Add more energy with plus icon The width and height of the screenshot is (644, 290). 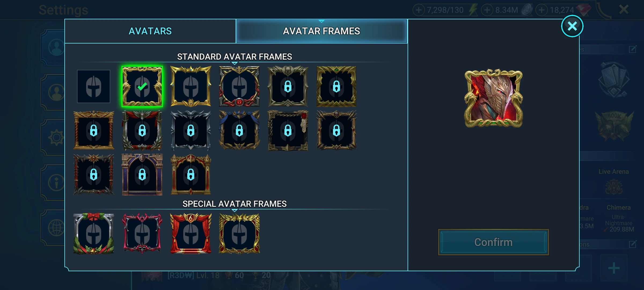(419, 10)
